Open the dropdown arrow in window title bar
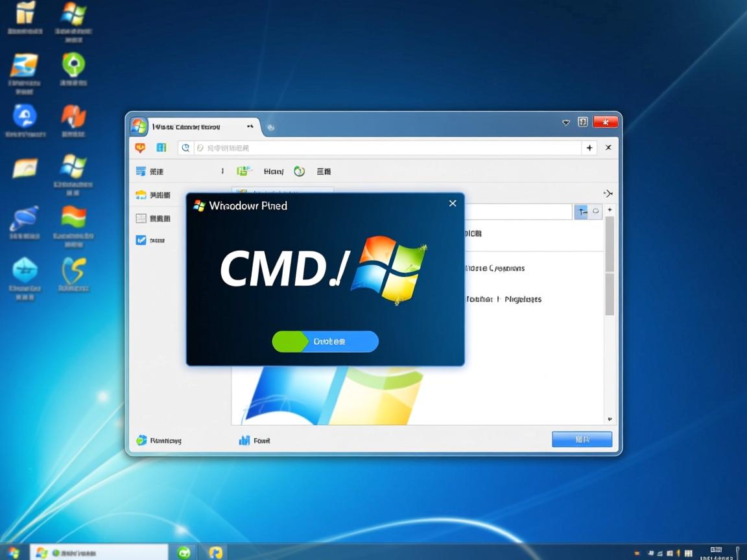This screenshot has width=747, height=560. click(565, 122)
